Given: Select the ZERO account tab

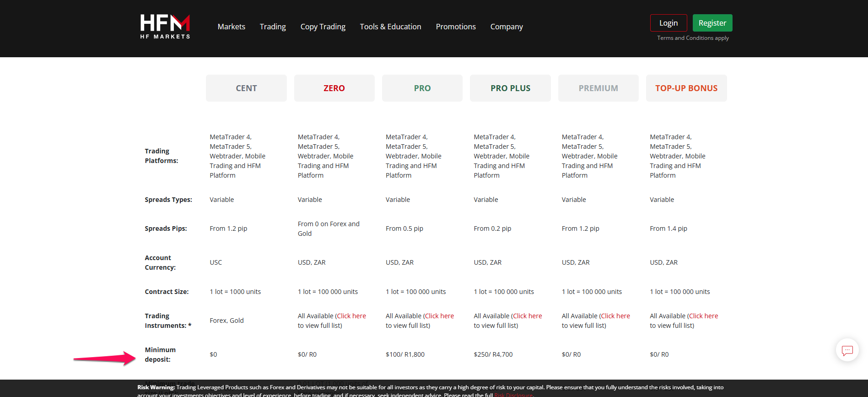Looking at the screenshot, I should click(334, 88).
